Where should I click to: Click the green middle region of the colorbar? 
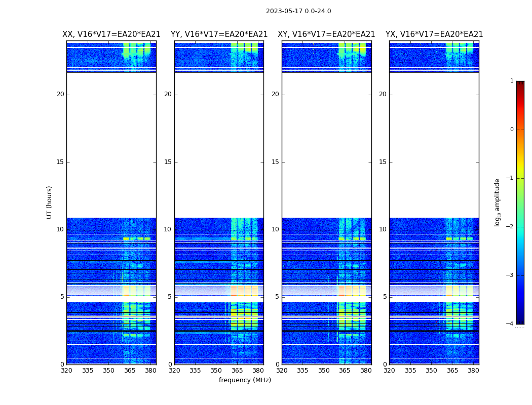tap(520, 202)
